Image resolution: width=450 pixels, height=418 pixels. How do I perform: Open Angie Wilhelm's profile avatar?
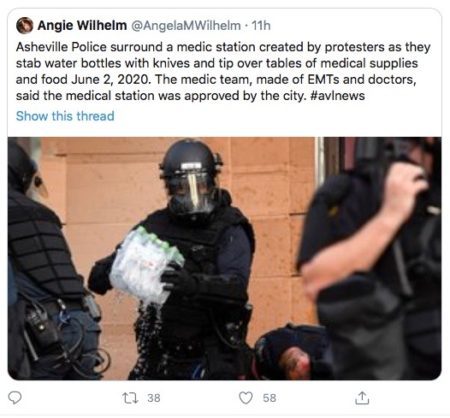(x=24, y=26)
